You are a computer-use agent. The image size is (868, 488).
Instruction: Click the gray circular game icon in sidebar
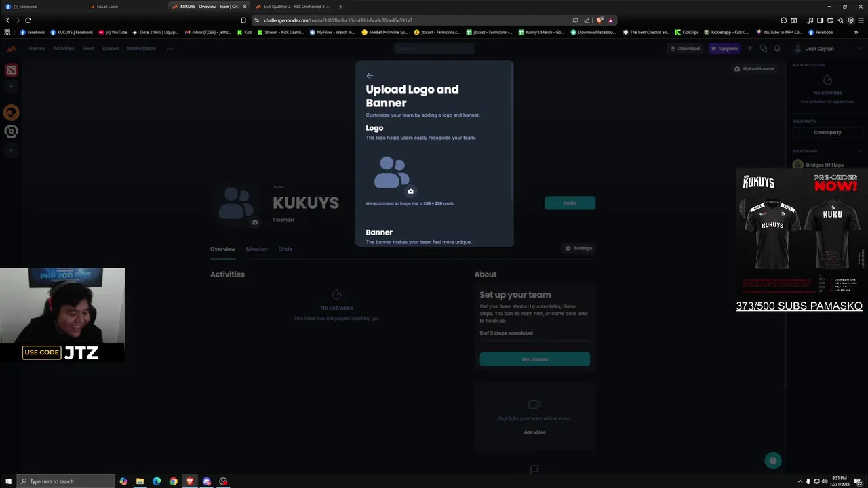(11, 131)
